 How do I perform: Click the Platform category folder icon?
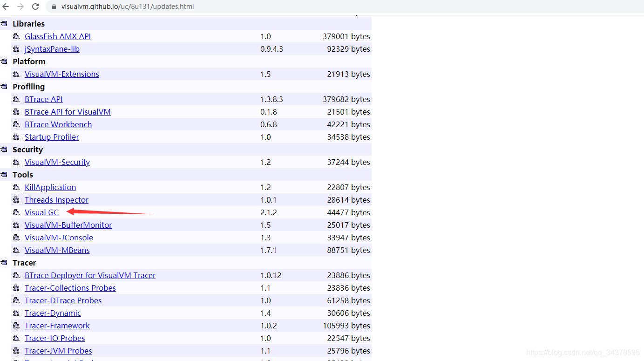pos(4,61)
